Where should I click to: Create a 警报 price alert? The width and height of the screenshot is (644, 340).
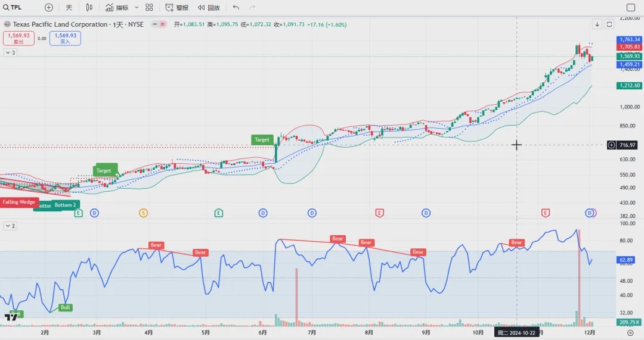tap(177, 8)
